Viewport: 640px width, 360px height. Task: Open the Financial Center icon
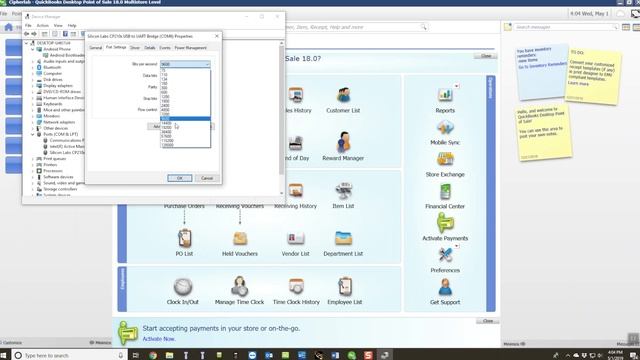pos(445,191)
